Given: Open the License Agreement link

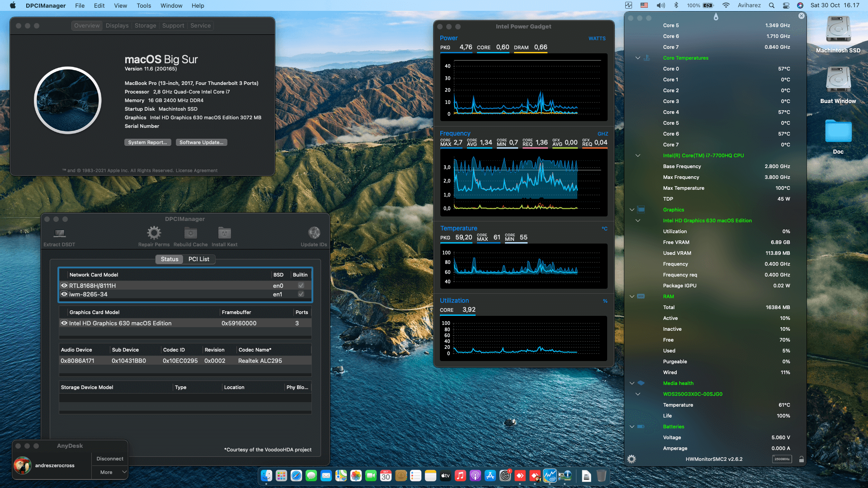Looking at the screenshot, I should click(x=196, y=170).
